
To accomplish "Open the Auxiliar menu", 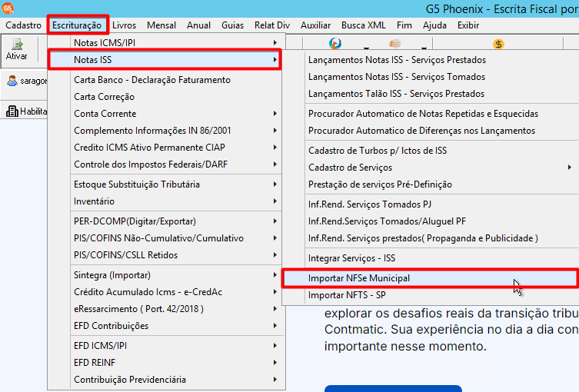I will click(x=315, y=25).
